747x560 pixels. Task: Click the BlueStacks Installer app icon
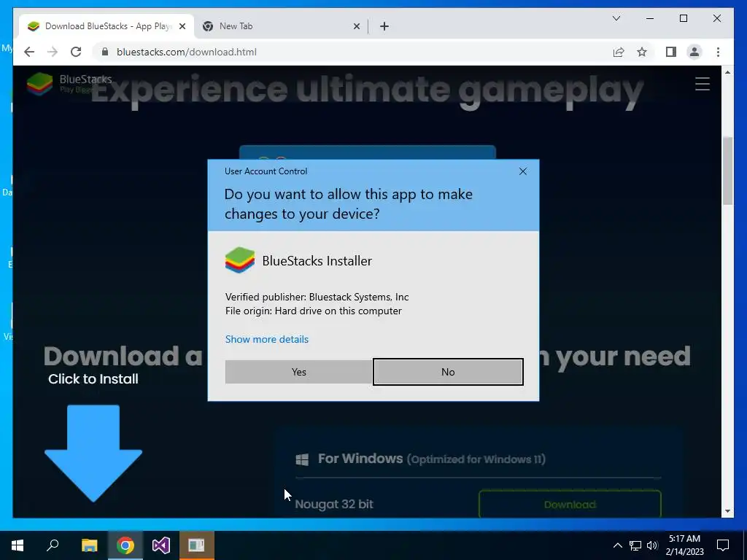tap(239, 260)
